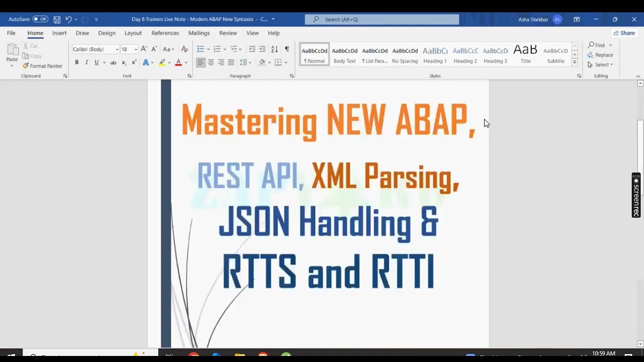Switch to the Insert tab

(x=59, y=33)
